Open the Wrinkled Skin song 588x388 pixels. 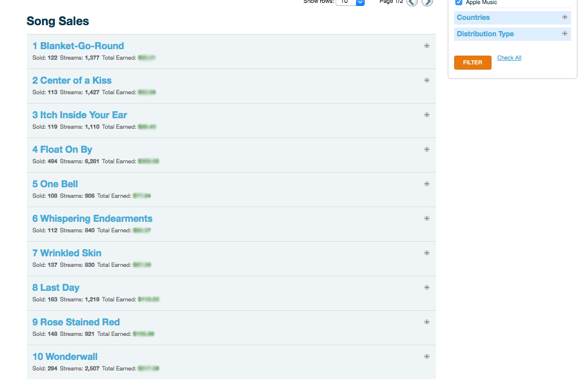(x=67, y=253)
